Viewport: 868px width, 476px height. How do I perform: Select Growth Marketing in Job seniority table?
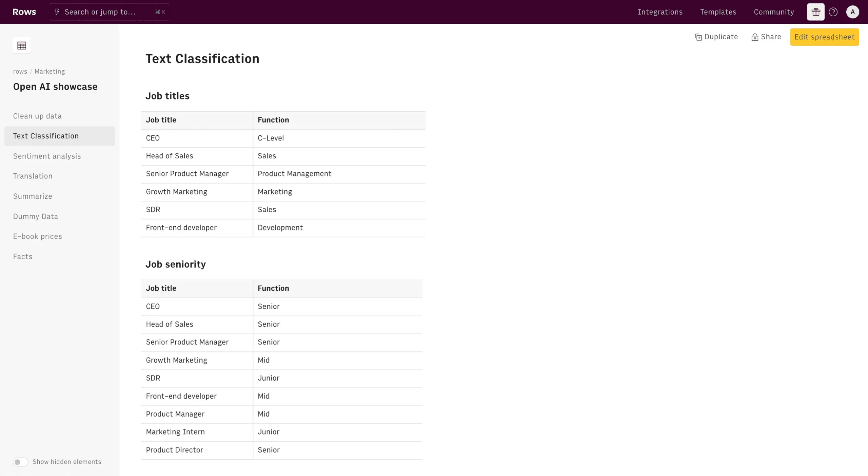[197, 360]
